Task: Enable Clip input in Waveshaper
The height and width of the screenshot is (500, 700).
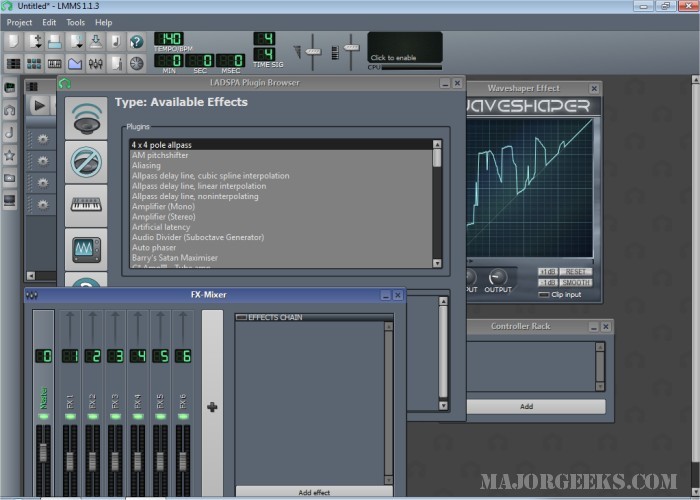Action: coord(544,295)
